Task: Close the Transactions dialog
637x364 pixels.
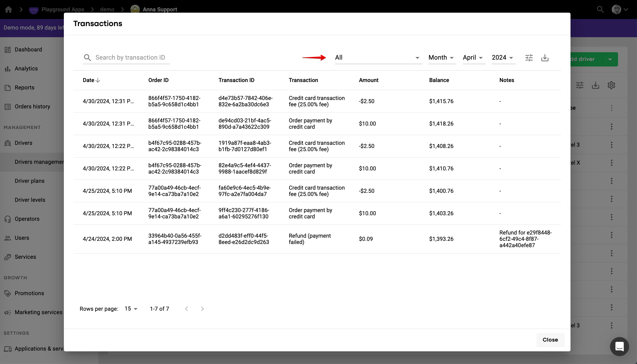Action: (550, 340)
